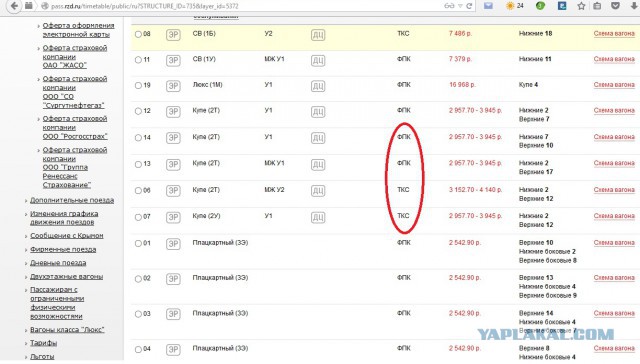The width and height of the screenshot is (640, 364).
Task: Click the ДЦ icon in Люкс (1М) row
Action: click(318, 86)
